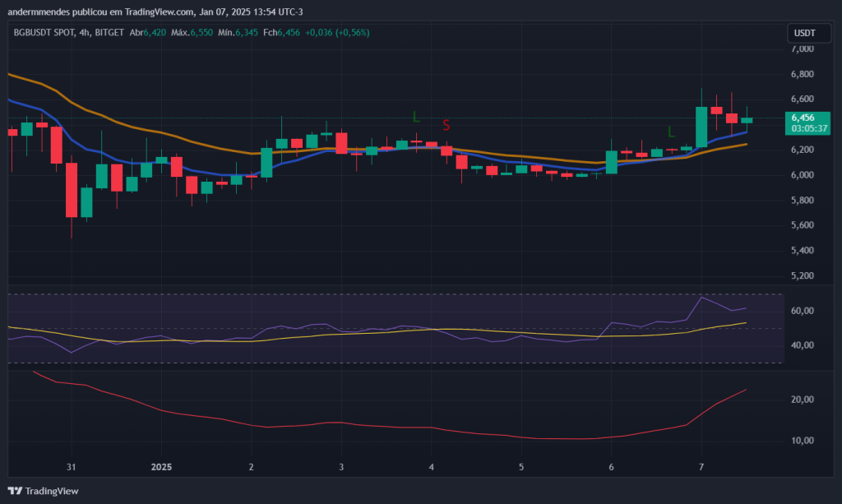The image size is (842, 504).
Task: Click the red S sell signal marker
Action: point(446,126)
